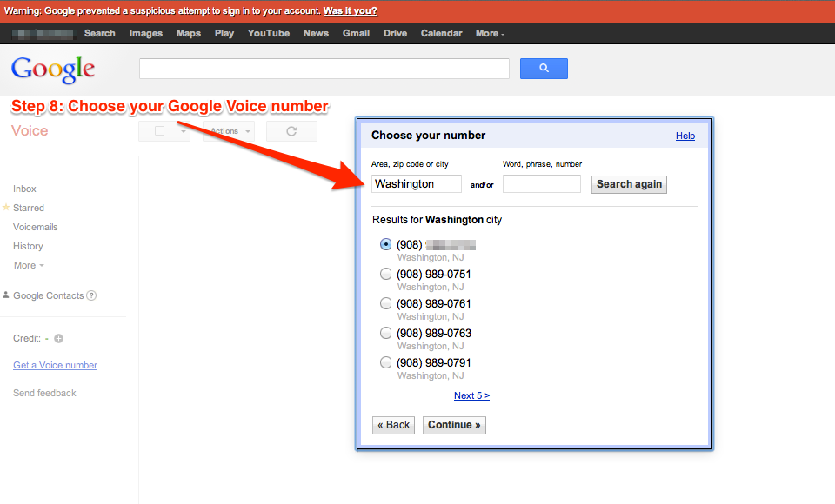Viewport: 835px width, 504px height.
Task: Open the Google Contacts help question icon
Action: [x=91, y=295]
